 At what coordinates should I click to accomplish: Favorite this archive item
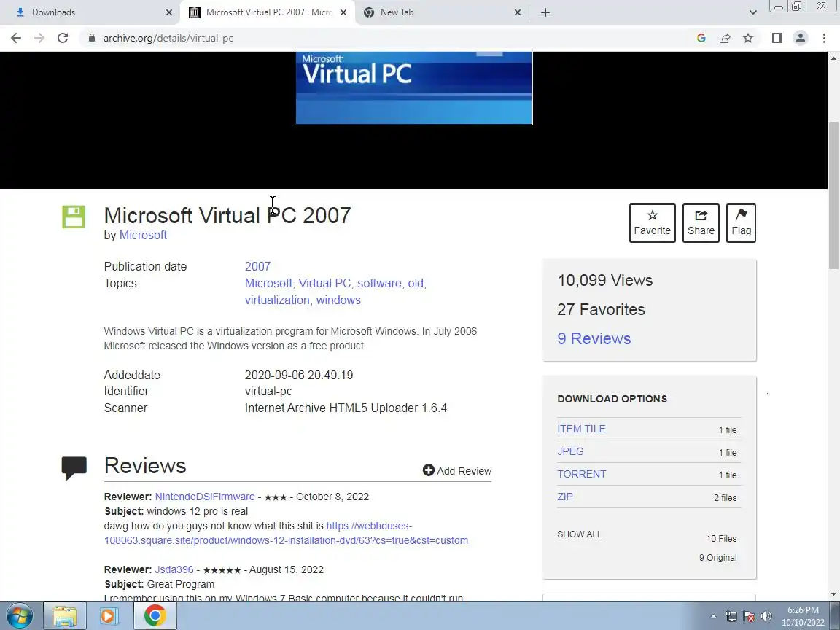point(652,223)
